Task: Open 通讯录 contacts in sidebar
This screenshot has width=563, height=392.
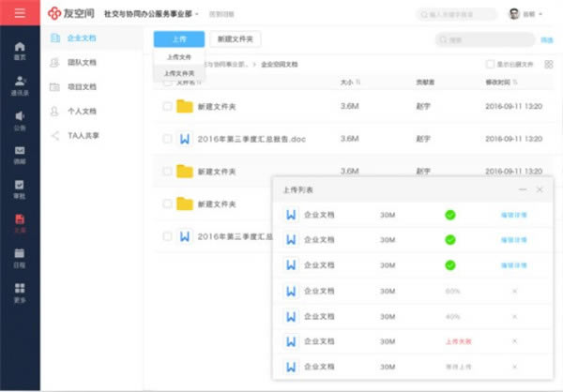Action: (20, 84)
